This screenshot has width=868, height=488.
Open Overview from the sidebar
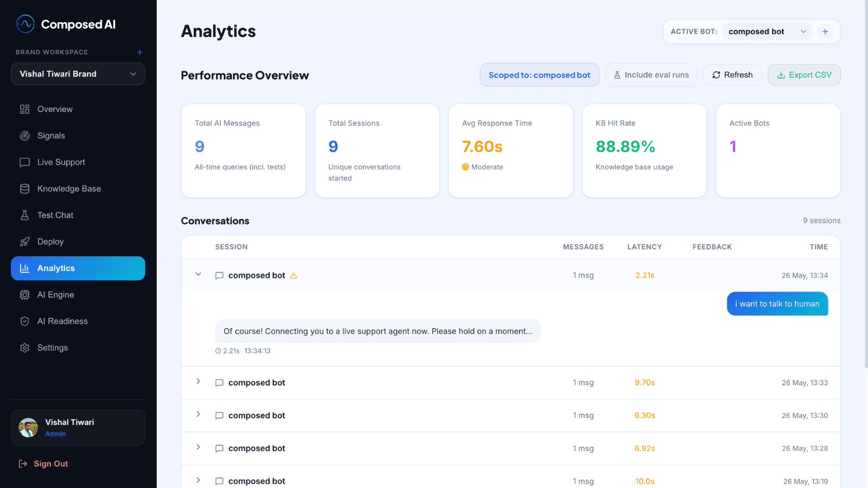pyautogui.click(x=78, y=109)
